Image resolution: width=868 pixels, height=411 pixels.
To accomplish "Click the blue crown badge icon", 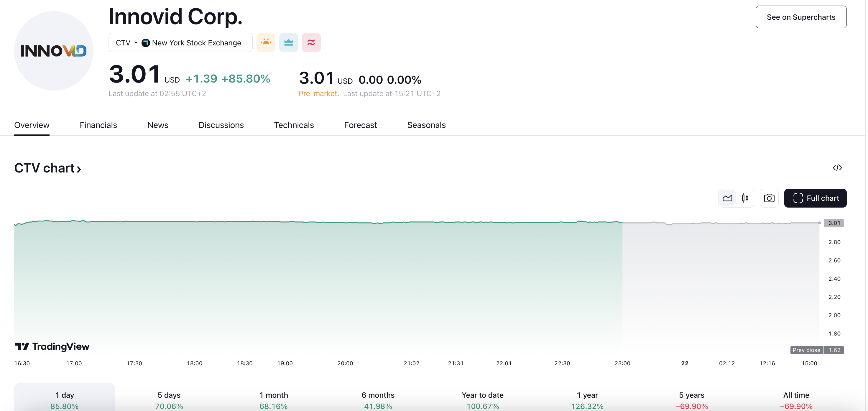I will tap(288, 42).
